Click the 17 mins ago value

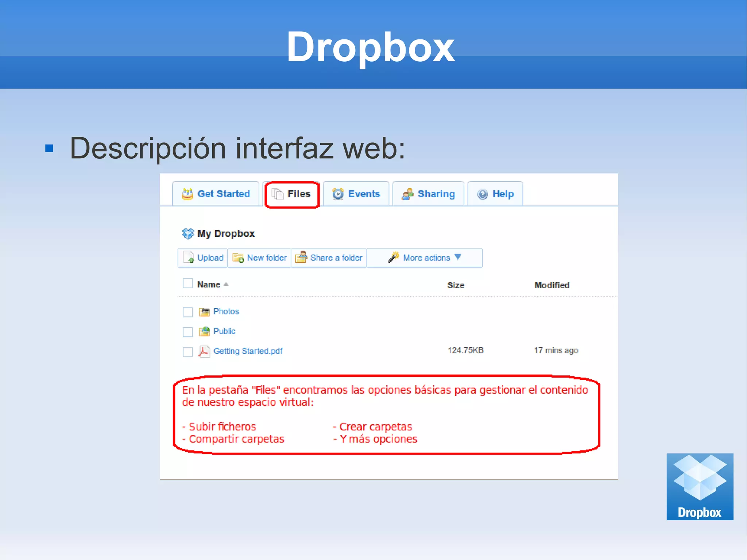556,350
